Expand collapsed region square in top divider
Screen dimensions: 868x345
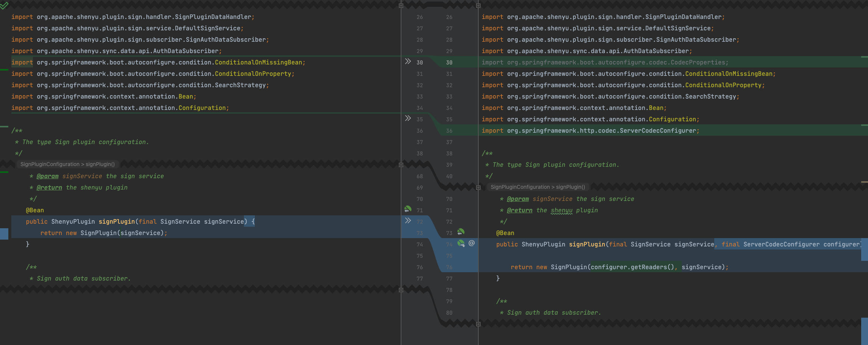tap(401, 5)
